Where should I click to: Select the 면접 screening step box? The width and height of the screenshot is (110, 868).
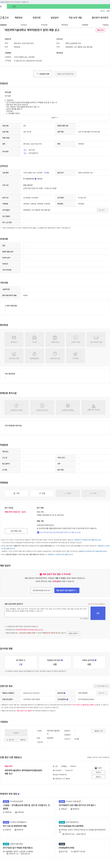pyautogui.click(x=42, y=493)
